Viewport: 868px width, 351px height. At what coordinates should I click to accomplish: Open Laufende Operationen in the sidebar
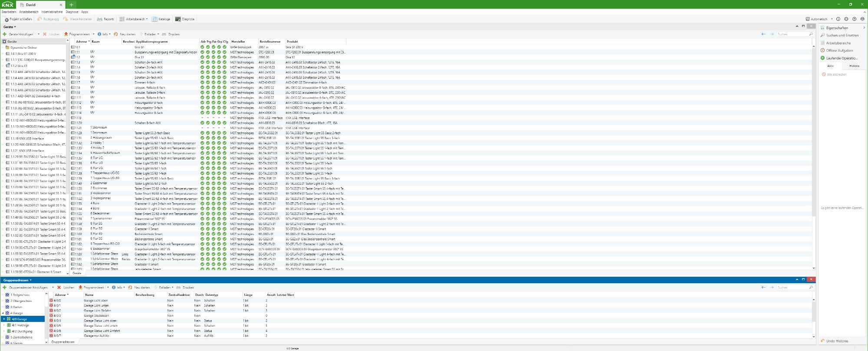point(839,58)
